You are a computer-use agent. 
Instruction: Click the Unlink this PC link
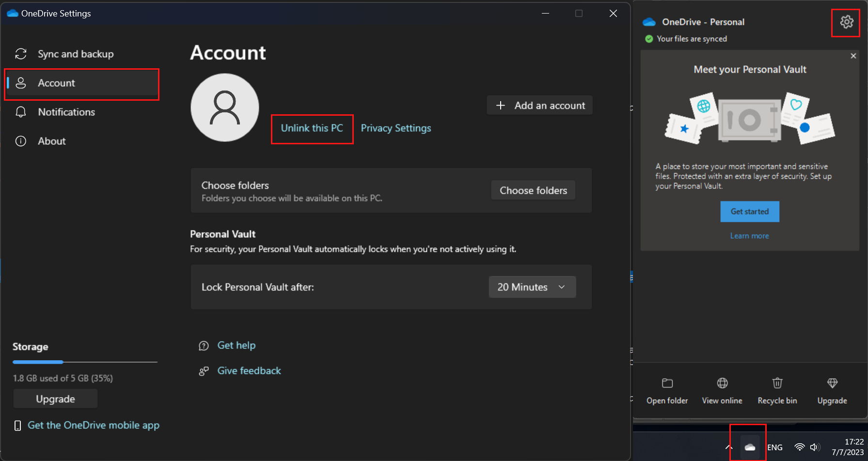pyautogui.click(x=312, y=128)
